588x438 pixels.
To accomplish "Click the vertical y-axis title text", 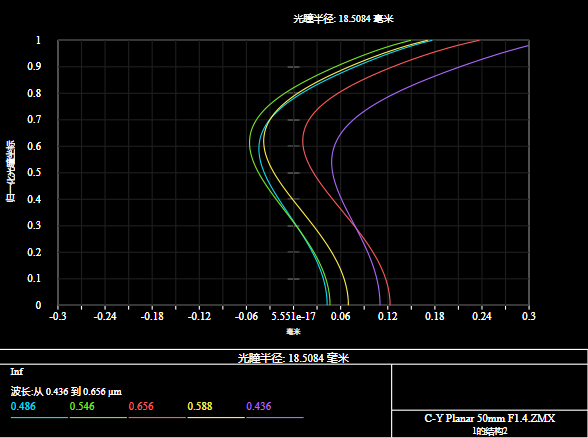I will point(11,172).
